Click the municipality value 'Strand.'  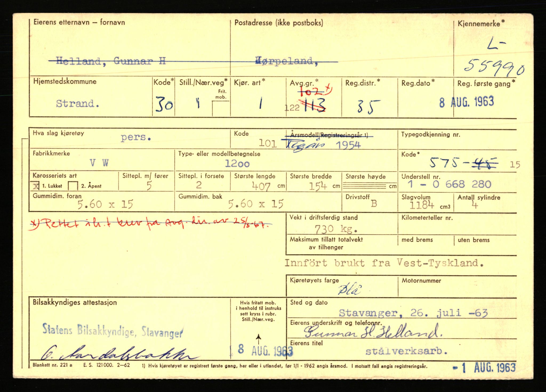click(78, 104)
